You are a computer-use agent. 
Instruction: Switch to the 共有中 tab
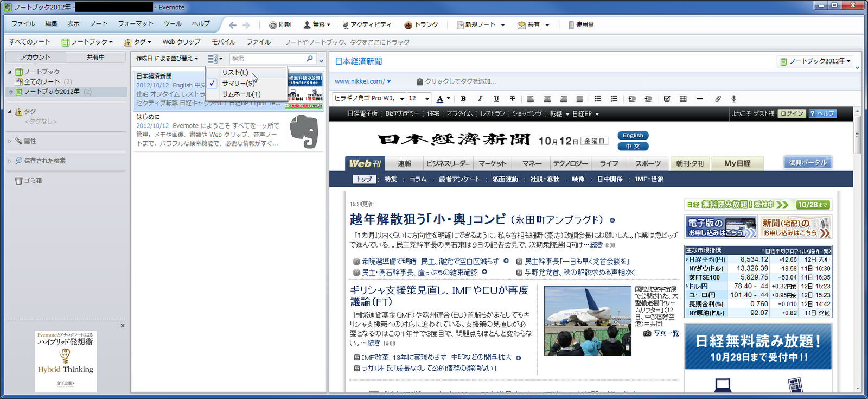click(95, 57)
